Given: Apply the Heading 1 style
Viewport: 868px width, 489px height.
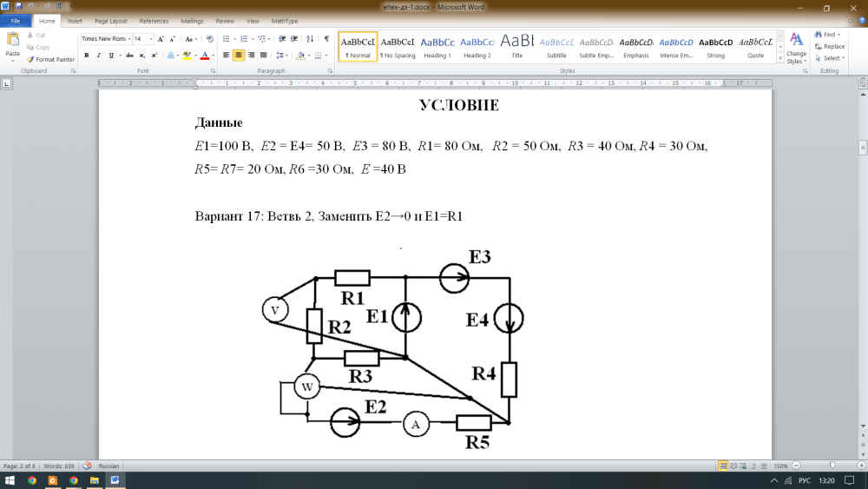Looking at the screenshot, I should click(437, 46).
